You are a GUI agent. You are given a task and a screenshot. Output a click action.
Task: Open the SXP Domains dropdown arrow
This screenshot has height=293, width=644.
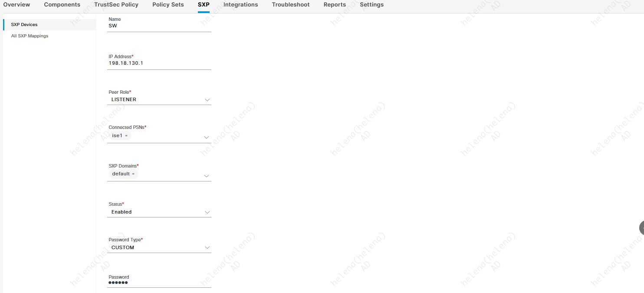point(207,176)
